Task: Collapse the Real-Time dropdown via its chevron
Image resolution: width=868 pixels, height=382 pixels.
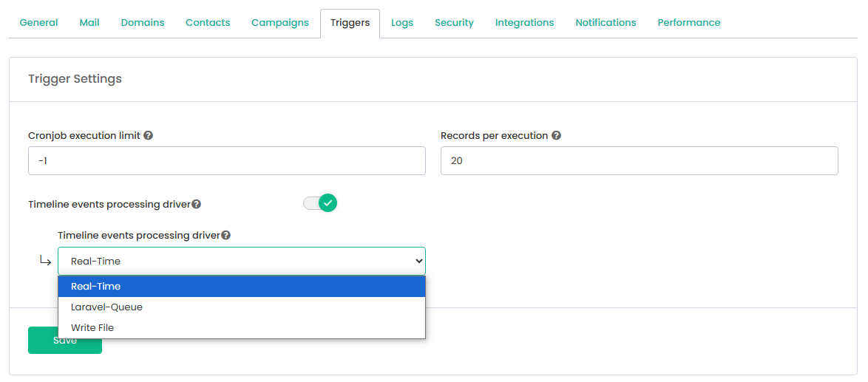Action: [418, 261]
